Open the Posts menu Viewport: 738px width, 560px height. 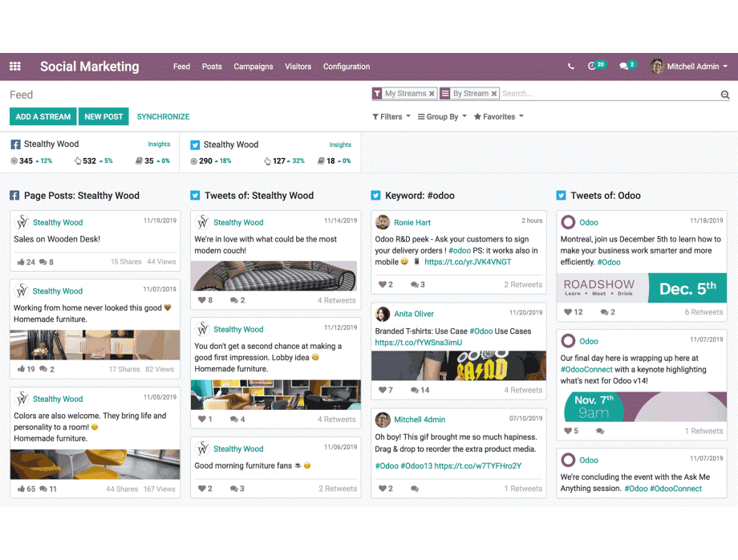pyautogui.click(x=212, y=67)
